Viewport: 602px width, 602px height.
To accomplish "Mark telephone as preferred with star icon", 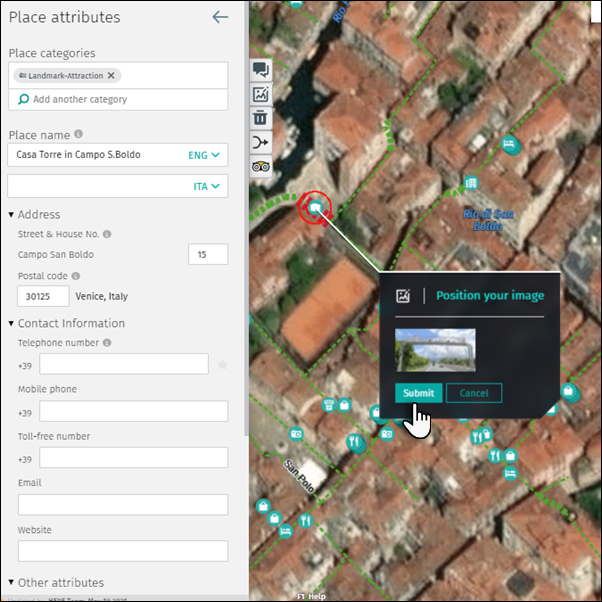I will [x=222, y=364].
